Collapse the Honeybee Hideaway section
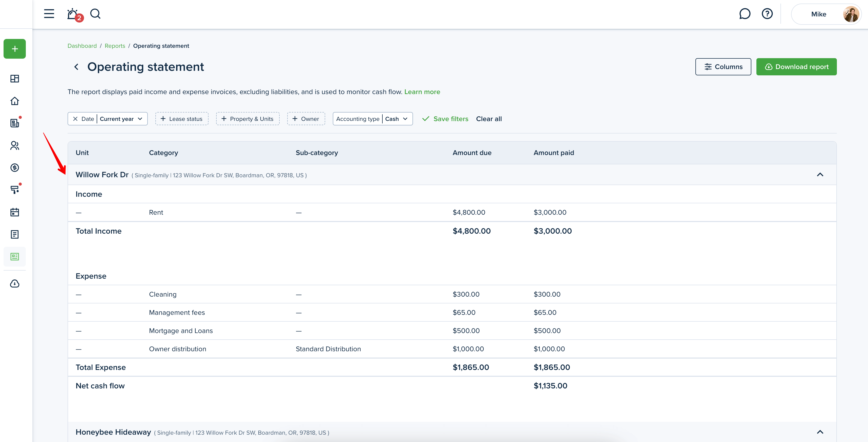This screenshot has width=868, height=442. [x=820, y=432]
